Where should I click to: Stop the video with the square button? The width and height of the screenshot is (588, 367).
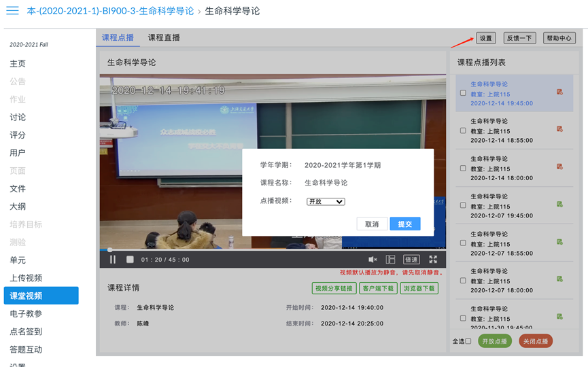tap(131, 259)
